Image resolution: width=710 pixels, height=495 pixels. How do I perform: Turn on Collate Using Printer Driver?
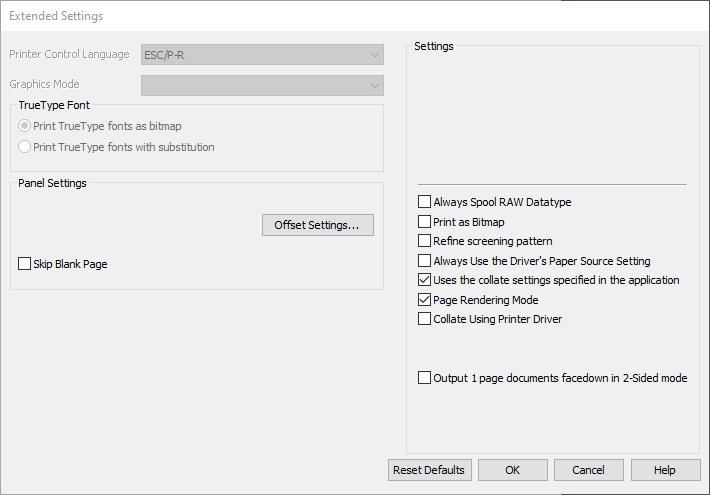click(425, 319)
